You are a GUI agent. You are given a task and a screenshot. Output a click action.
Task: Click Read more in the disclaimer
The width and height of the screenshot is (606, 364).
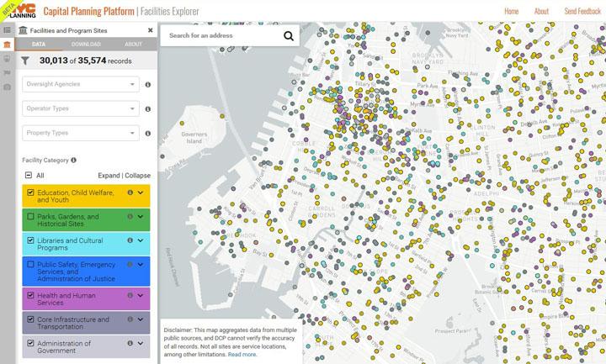coord(242,355)
